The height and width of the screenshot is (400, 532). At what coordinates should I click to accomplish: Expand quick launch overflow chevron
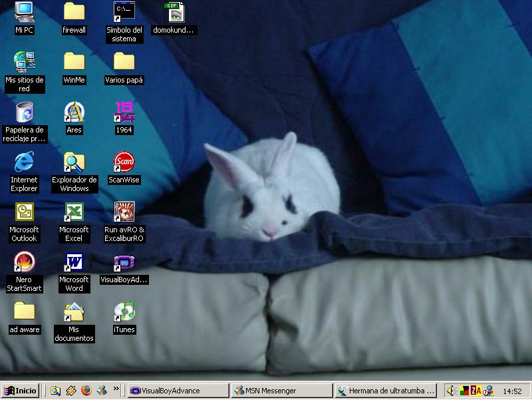(x=116, y=389)
